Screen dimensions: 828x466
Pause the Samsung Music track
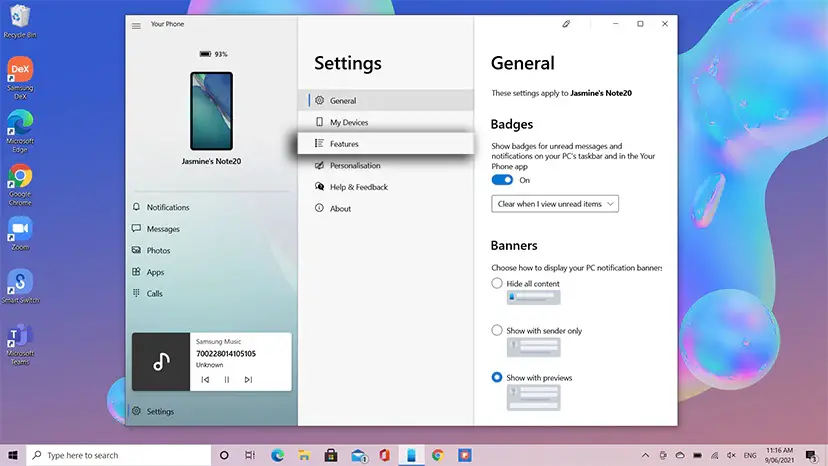tap(227, 379)
